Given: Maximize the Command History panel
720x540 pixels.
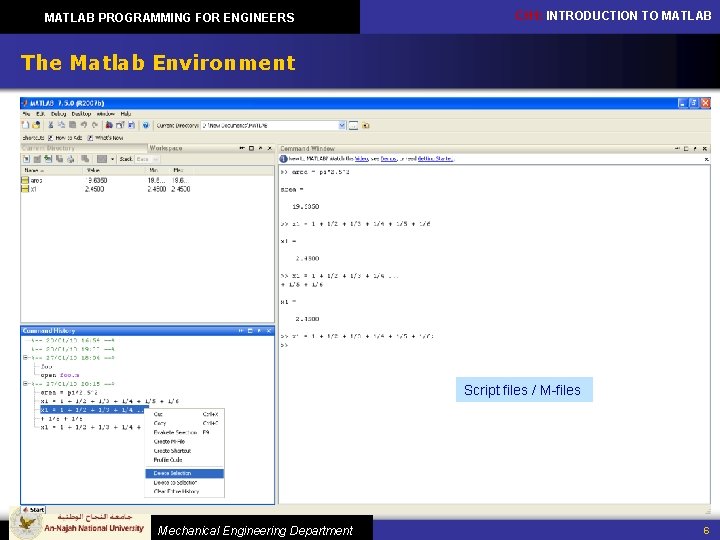Looking at the screenshot, I should point(250,331).
